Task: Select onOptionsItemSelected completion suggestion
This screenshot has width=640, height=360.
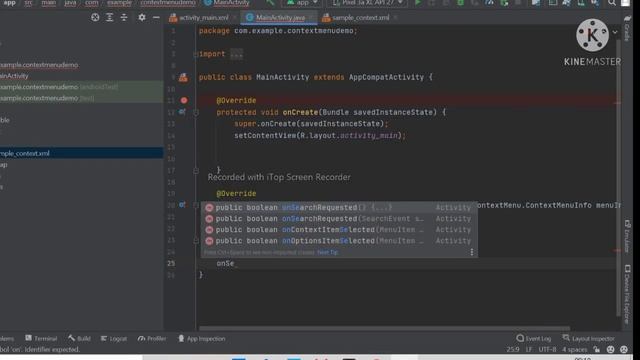Action: pos(339,241)
